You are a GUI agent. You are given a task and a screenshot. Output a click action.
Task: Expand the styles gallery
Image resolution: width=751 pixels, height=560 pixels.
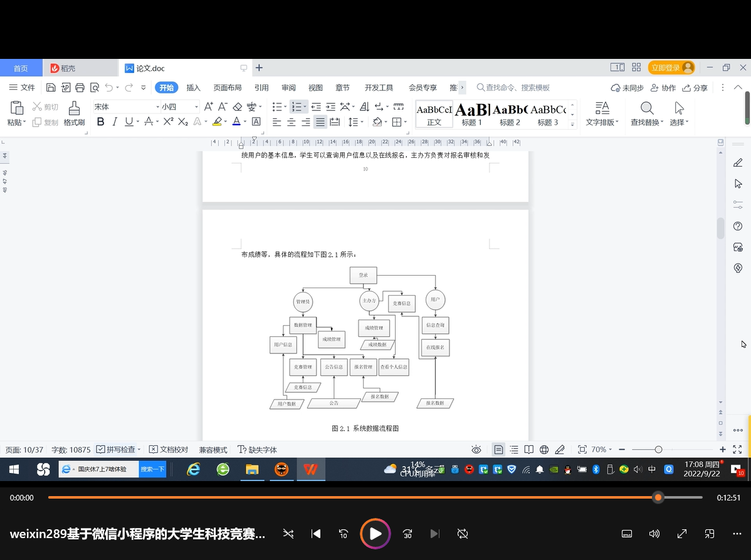click(x=572, y=124)
